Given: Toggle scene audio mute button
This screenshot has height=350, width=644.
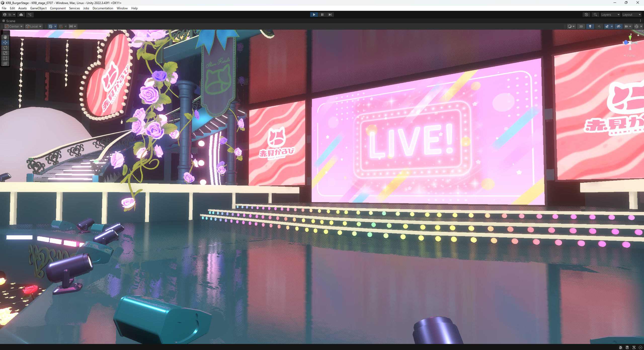Looking at the screenshot, I should pos(599,26).
